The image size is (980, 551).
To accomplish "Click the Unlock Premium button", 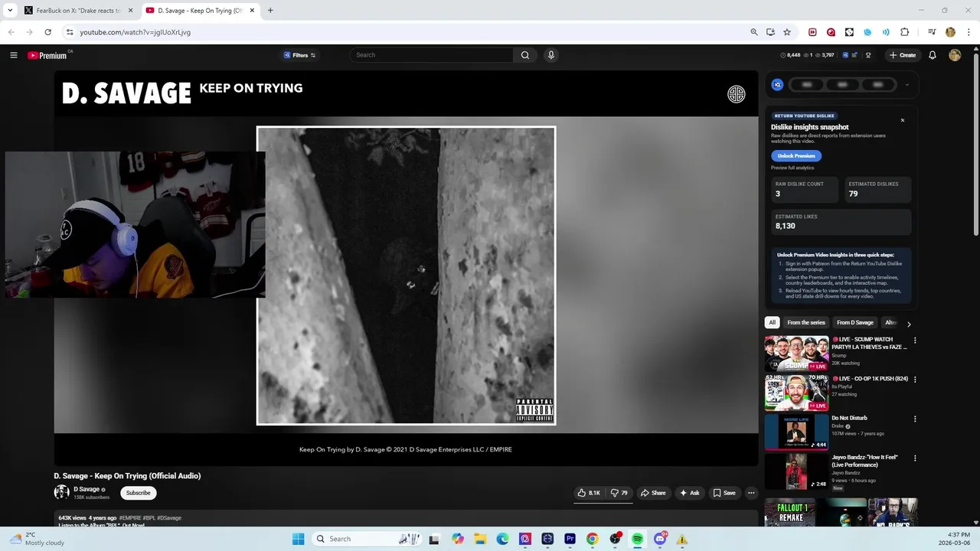I will pos(796,155).
